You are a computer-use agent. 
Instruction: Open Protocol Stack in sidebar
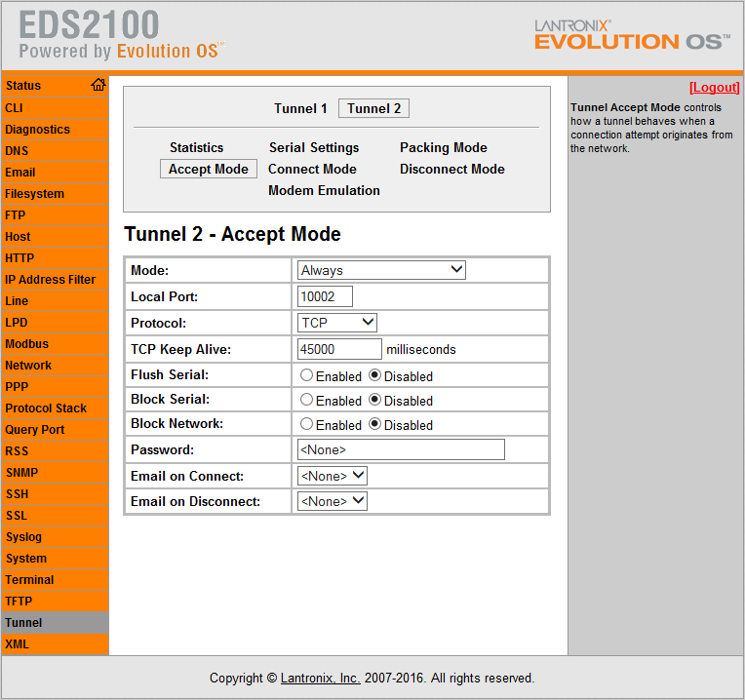(x=56, y=408)
